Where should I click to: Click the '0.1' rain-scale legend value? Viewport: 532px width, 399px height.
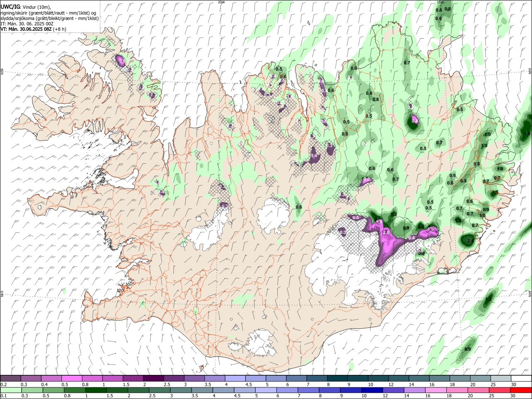tap(3, 396)
